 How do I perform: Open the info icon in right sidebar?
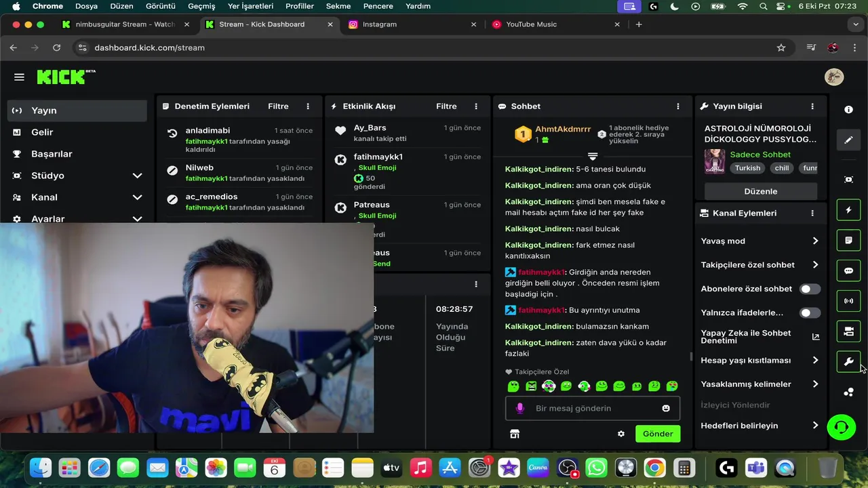coord(848,110)
